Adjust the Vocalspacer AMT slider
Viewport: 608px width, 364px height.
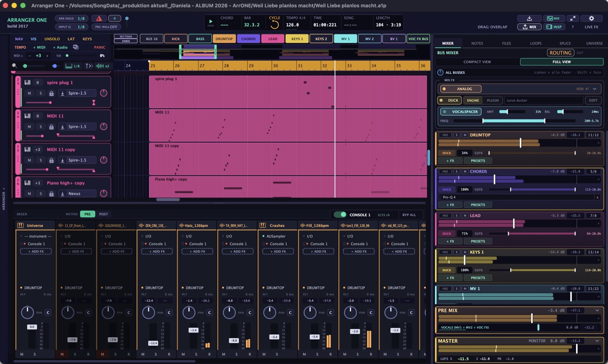click(512, 112)
